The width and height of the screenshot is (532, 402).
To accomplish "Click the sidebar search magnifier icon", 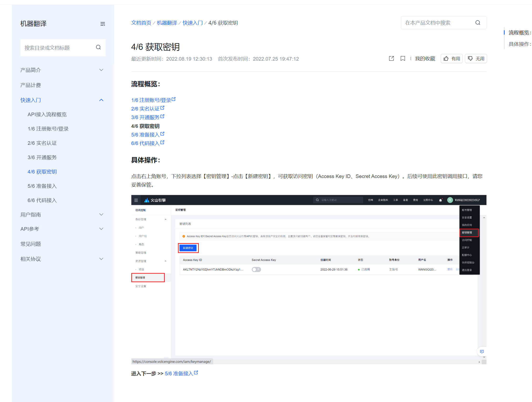I will (x=98, y=47).
